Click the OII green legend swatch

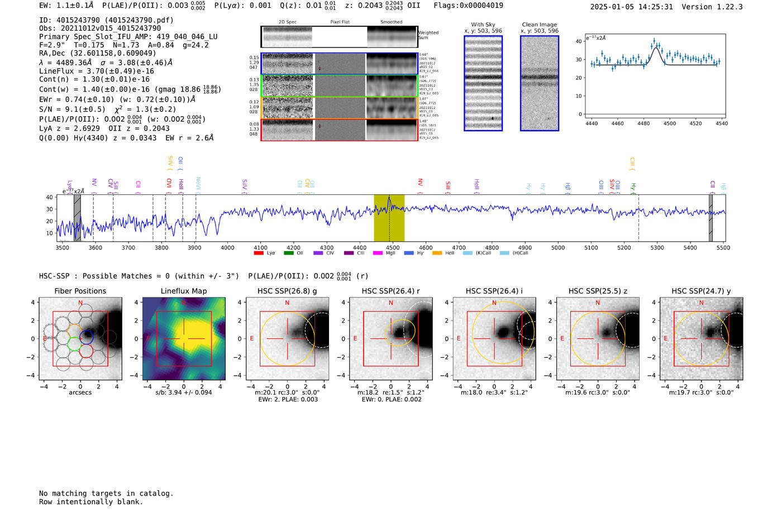coord(288,253)
